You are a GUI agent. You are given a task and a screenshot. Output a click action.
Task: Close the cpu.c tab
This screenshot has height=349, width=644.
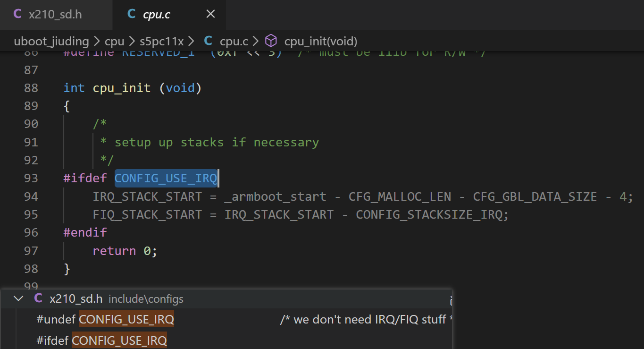tap(210, 14)
